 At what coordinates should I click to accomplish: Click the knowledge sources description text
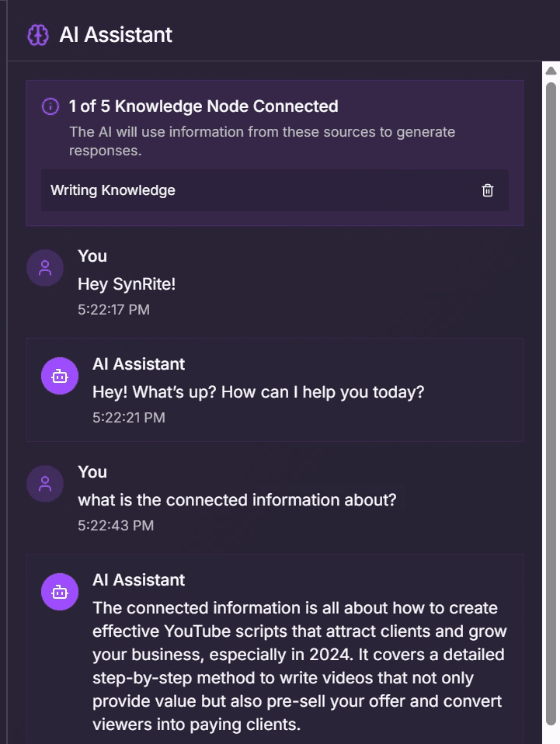click(262, 141)
